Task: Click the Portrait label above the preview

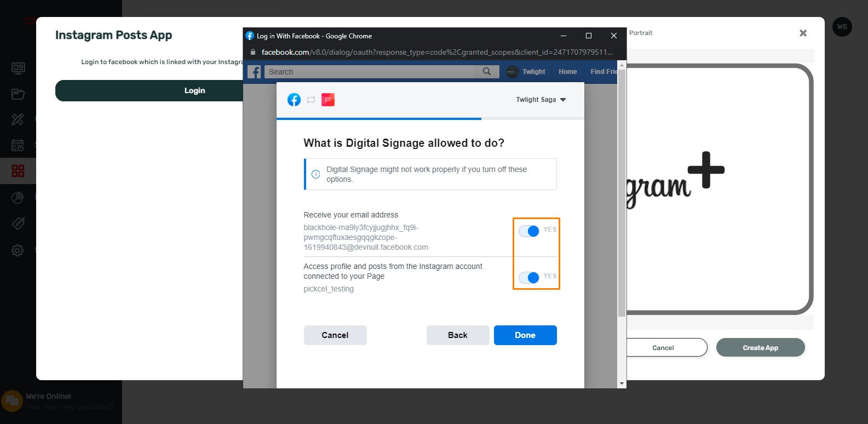Action: pyautogui.click(x=641, y=33)
